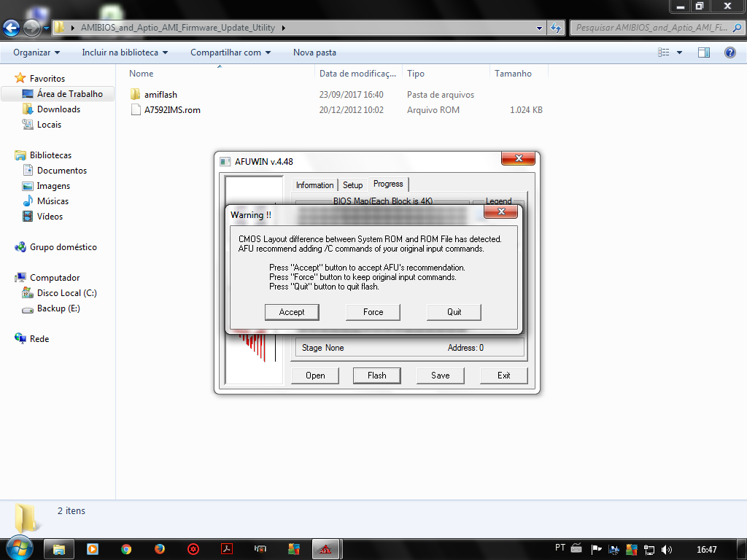Open the recent locations dropdown arrow
Viewport: 747px width, 560px height.
pos(46,28)
